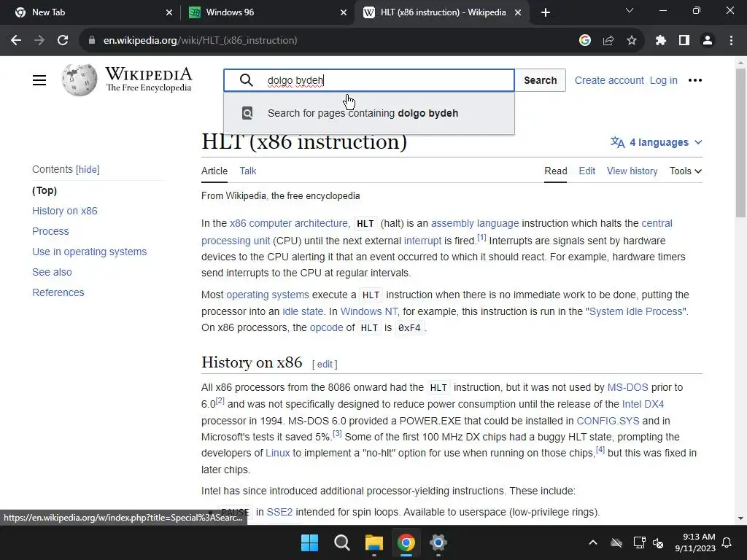Select the Article tab

[214, 171]
